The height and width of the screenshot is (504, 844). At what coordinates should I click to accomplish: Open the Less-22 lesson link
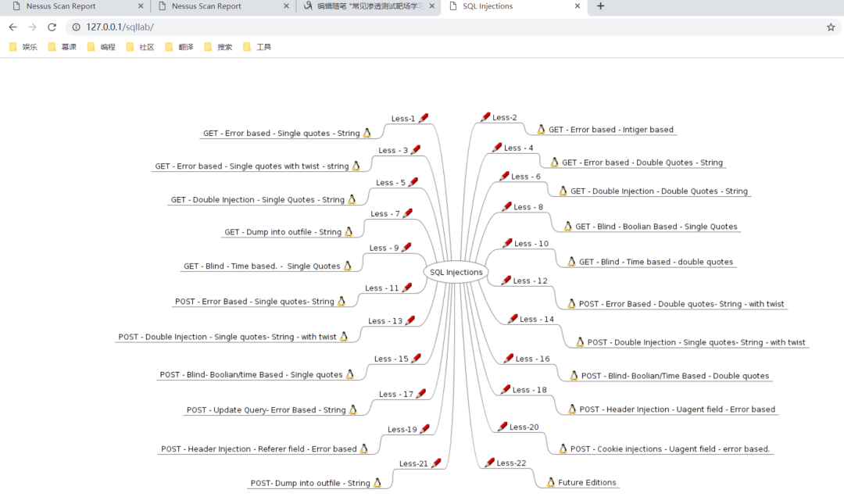coord(511,463)
